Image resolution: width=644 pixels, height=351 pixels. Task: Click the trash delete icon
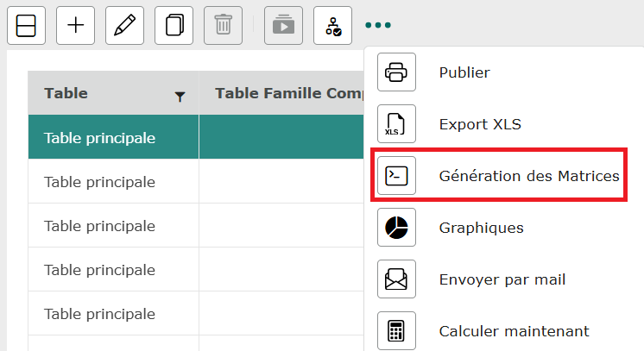(x=223, y=25)
